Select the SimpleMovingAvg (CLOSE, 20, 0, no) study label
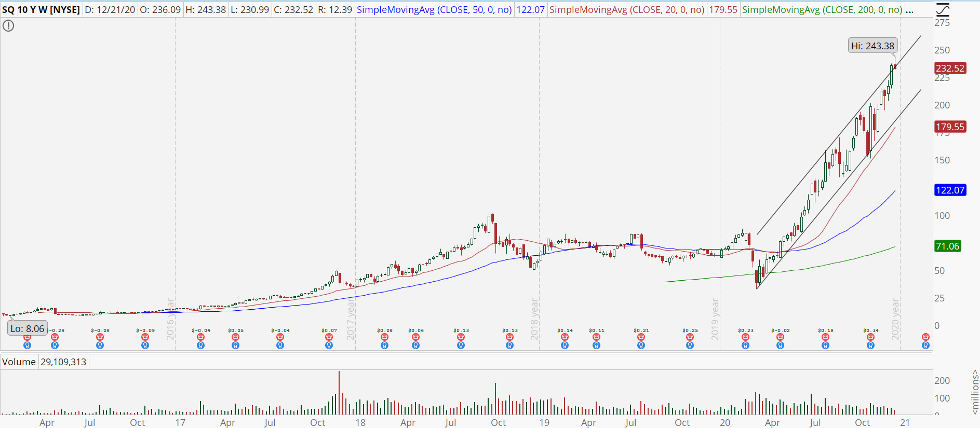Viewport: 980px width, 428px height. (x=627, y=10)
